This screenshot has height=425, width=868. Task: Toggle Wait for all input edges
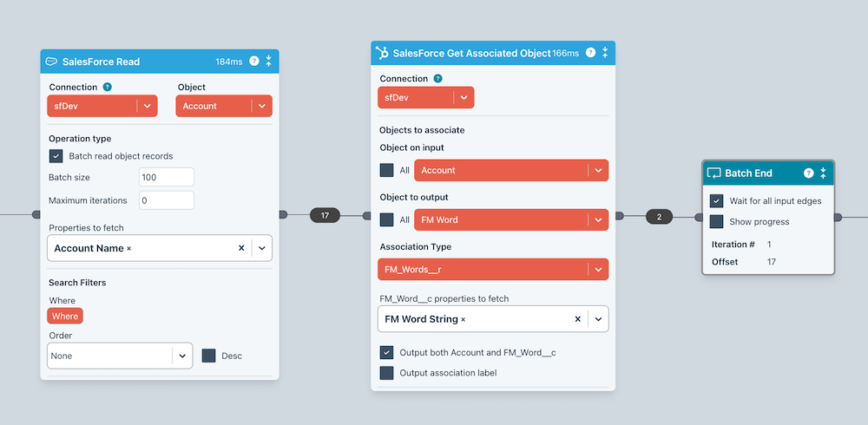716,201
